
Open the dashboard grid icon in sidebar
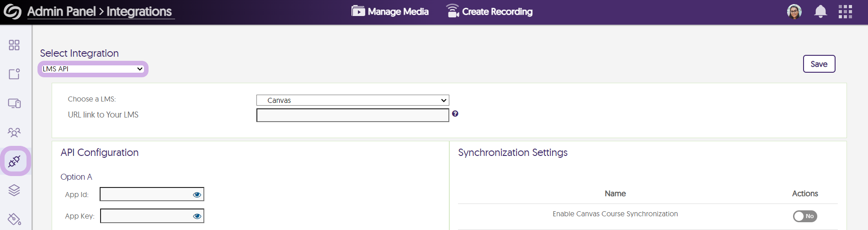point(14,45)
